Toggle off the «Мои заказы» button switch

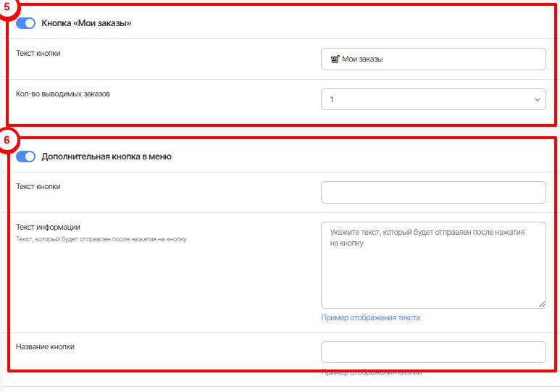point(26,23)
